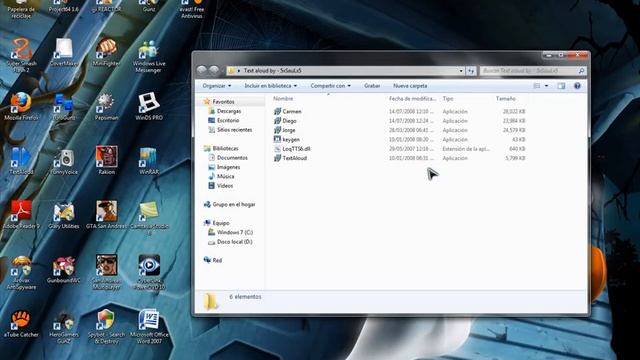Viewport: 640px width, 360px height.
Task: Select Favoritos in the navigation pane
Action: pyautogui.click(x=223, y=102)
